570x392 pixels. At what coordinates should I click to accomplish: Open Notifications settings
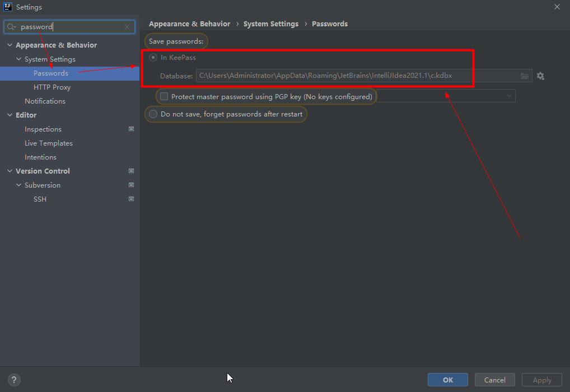pos(45,101)
